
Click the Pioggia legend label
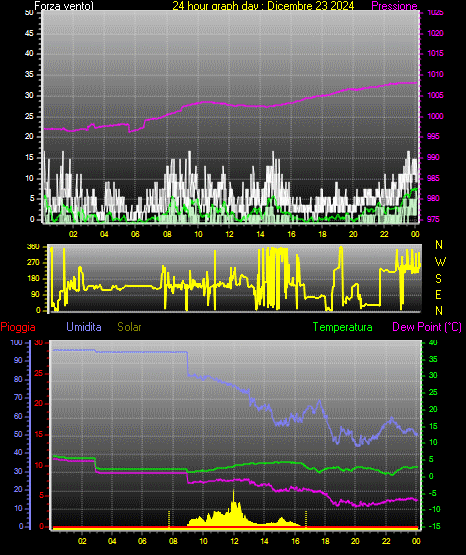[x=18, y=327]
